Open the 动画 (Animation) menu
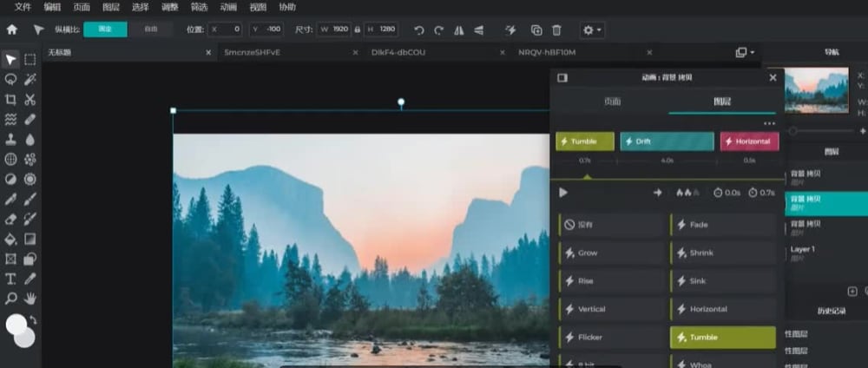Image resolution: width=868 pixels, height=368 pixels. click(x=228, y=7)
